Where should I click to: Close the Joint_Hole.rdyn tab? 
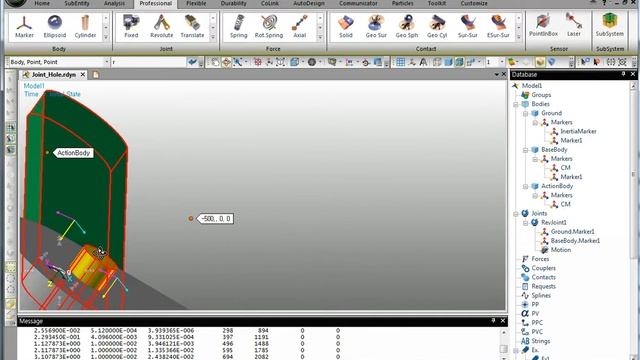83,75
